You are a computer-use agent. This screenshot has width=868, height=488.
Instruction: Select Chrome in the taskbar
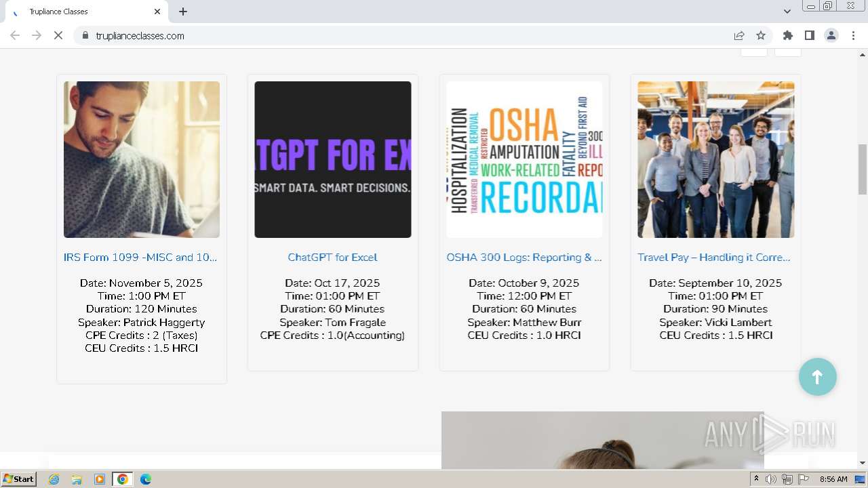coord(123,479)
